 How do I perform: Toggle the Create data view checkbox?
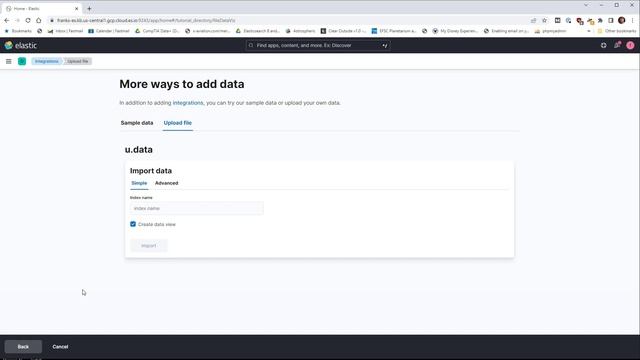pos(133,224)
